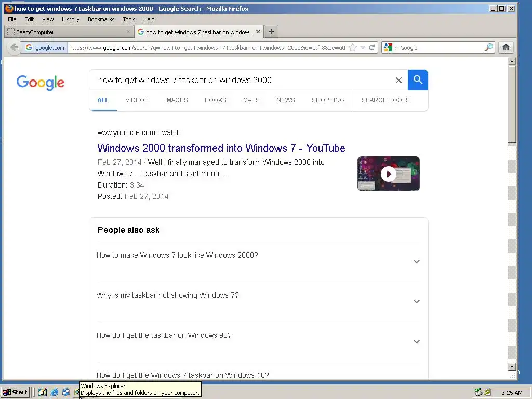The image size is (532, 399).
Task: Go back with the Firefox back arrow
Action: click(14, 47)
